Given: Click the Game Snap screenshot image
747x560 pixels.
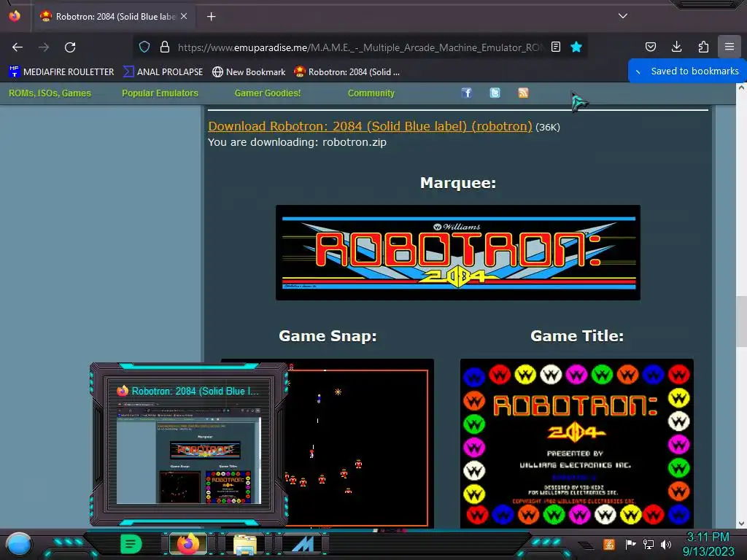Looking at the screenshot, I should (x=360, y=443).
